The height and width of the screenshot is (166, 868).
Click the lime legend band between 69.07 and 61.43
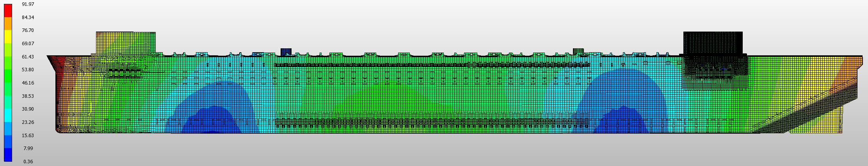click(8, 50)
